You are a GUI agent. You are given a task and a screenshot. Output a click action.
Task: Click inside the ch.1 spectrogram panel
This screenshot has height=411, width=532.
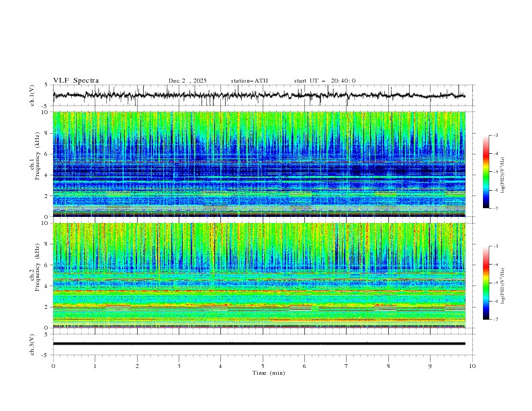click(259, 164)
